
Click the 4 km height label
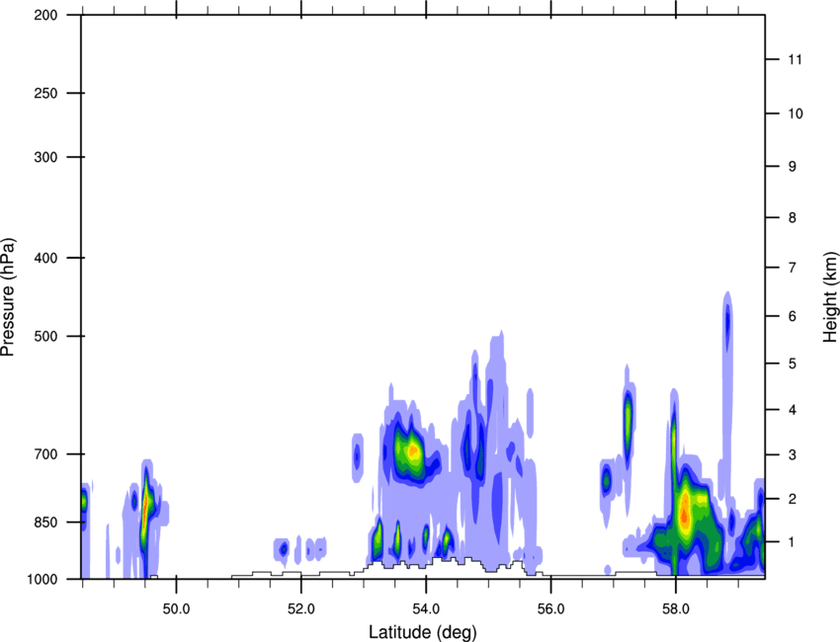point(793,410)
